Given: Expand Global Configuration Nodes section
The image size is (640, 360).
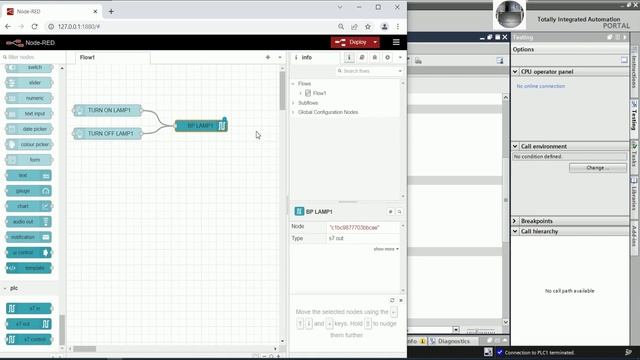Looking at the screenshot, I should click(x=293, y=112).
